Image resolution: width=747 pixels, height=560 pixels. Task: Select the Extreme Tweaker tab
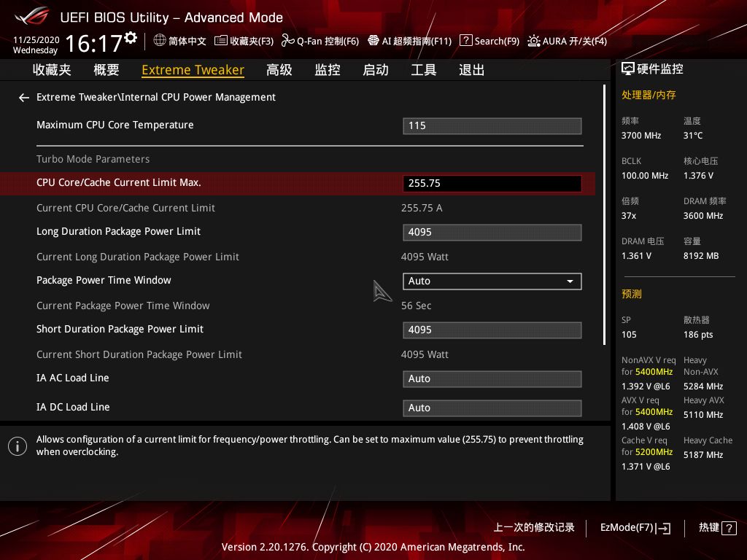coord(193,70)
